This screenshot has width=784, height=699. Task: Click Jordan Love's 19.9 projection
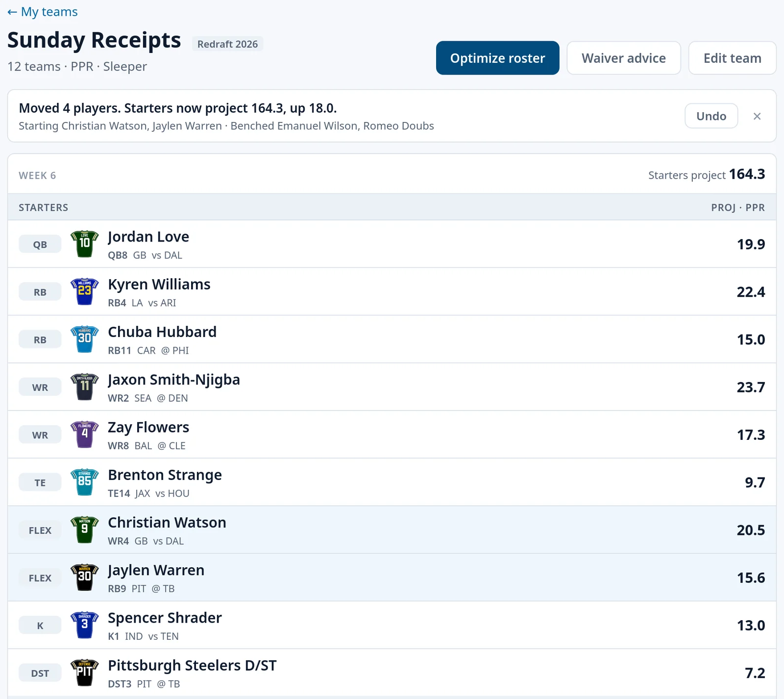[751, 244]
